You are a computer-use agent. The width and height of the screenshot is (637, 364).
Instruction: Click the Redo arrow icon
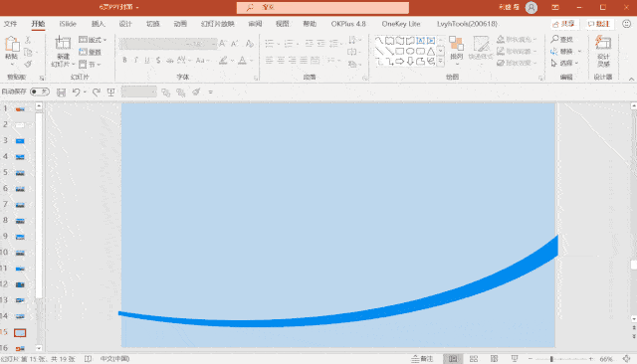(97, 92)
